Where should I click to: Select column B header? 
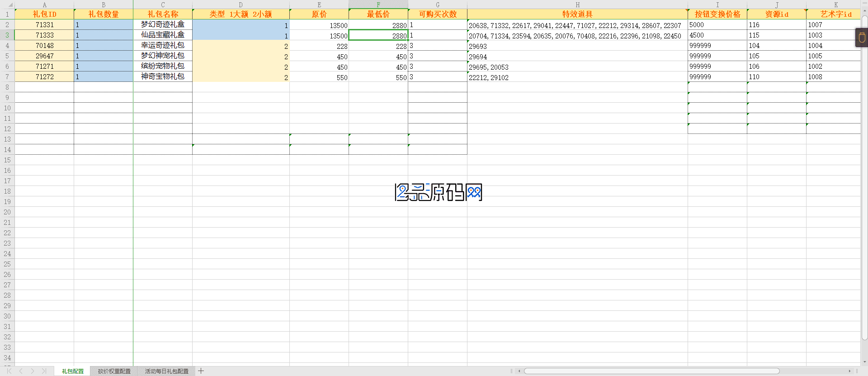pyautogui.click(x=104, y=5)
